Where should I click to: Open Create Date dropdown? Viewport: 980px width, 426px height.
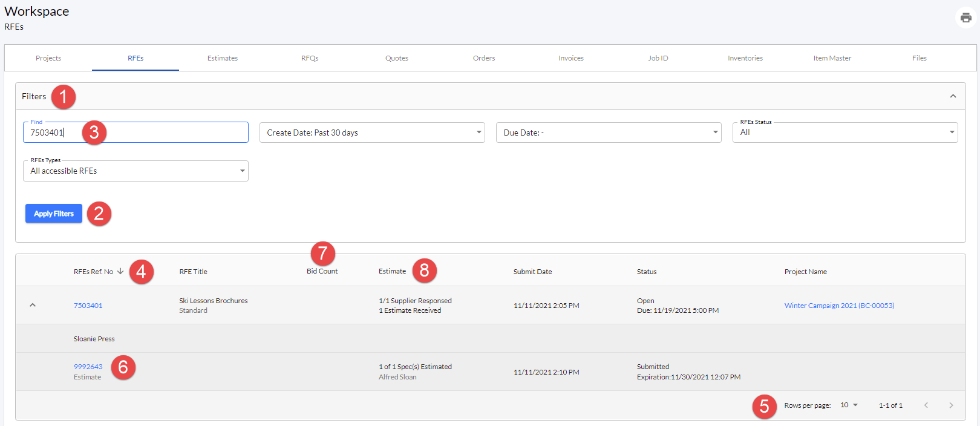pos(372,133)
